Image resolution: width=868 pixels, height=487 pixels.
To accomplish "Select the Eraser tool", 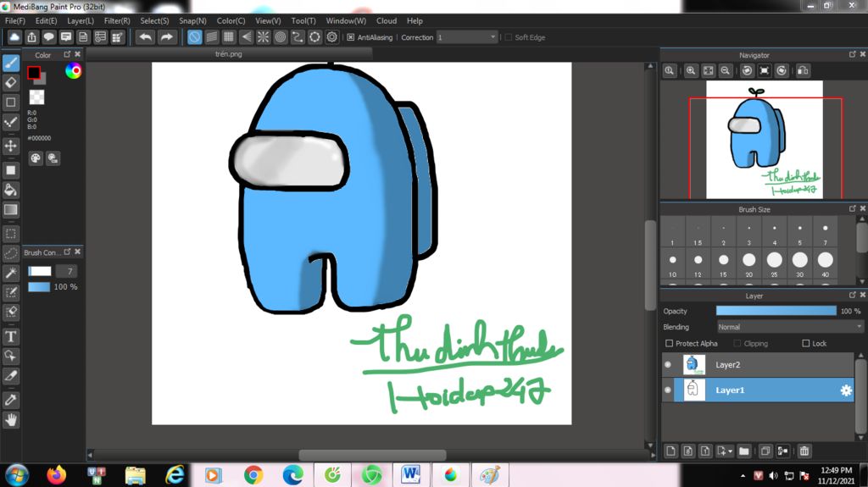I will click(11, 82).
